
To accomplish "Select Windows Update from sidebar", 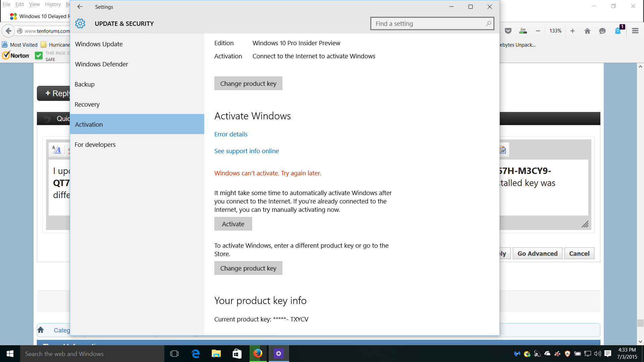I will pyautogui.click(x=99, y=44).
